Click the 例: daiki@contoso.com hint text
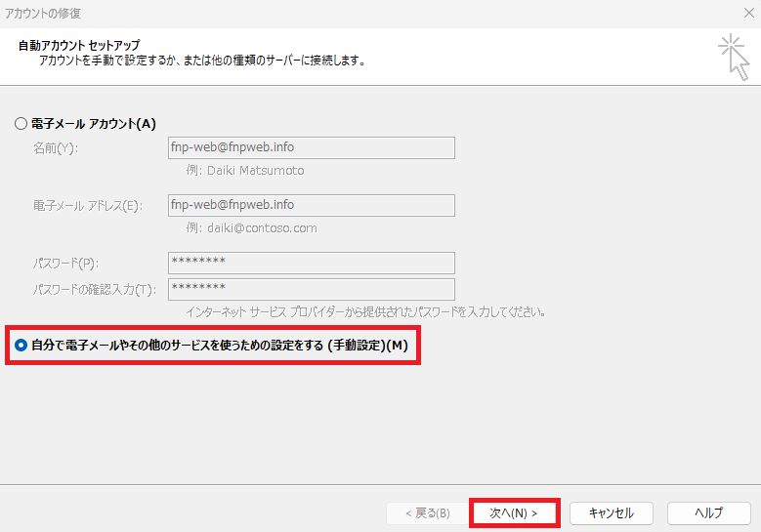 click(251, 228)
